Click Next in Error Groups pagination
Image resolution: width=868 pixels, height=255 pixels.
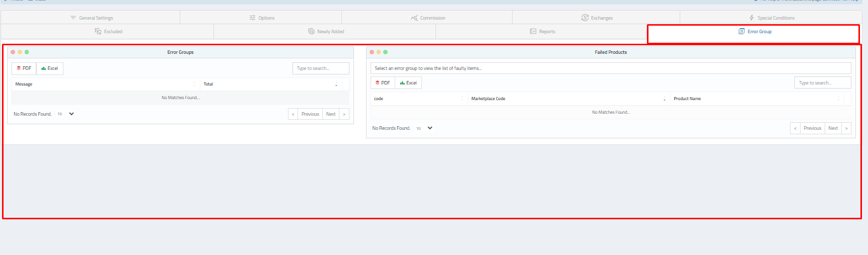(x=331, y=114)
